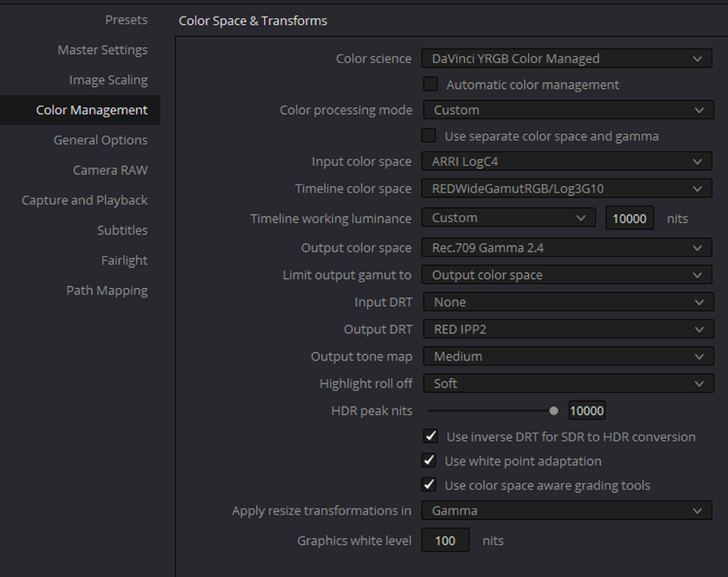This screenshot has height=577, width=728.
Task: Click the Graphics white level label
Action: click(354, 541)
